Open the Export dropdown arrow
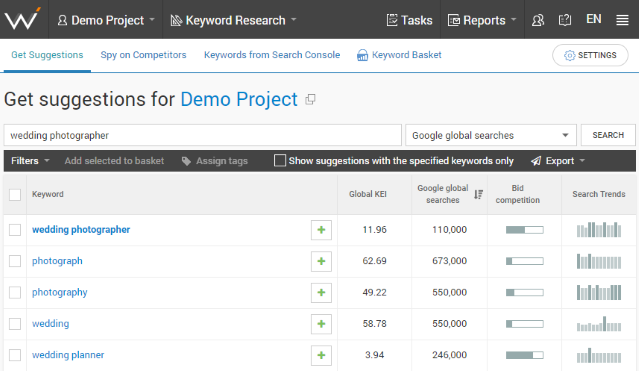The height and width of the screenshot is (371, 639). pyautogui.click(x=582, y=161)
